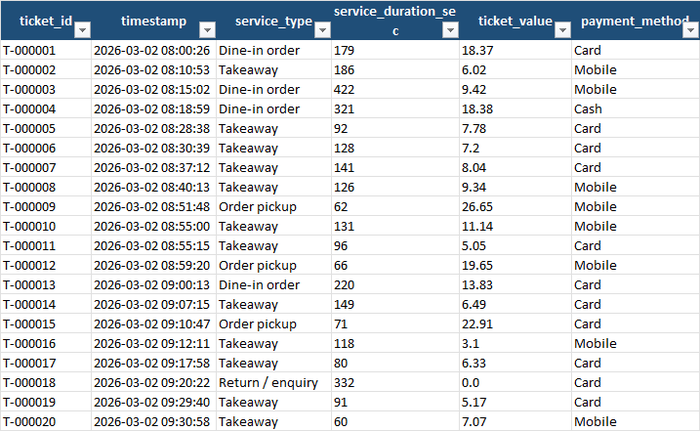Viewport: 700px width, 431px height.
Task: Select 'Card' in row T-000001
Action: pyautogui.click(x=636, y=50)
